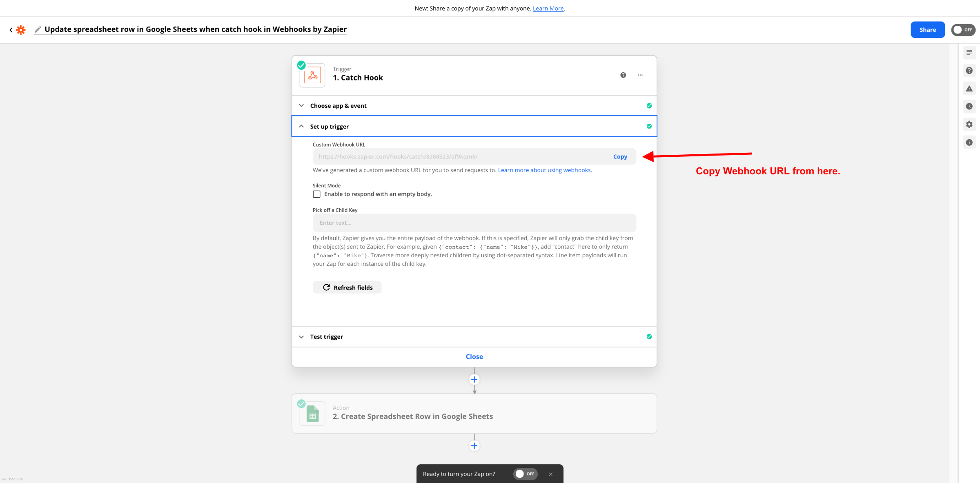Viewport: 980px width, 483px height.
Task: Open 2. Create Spreadsheet Row action step
Action: [474, 414]
